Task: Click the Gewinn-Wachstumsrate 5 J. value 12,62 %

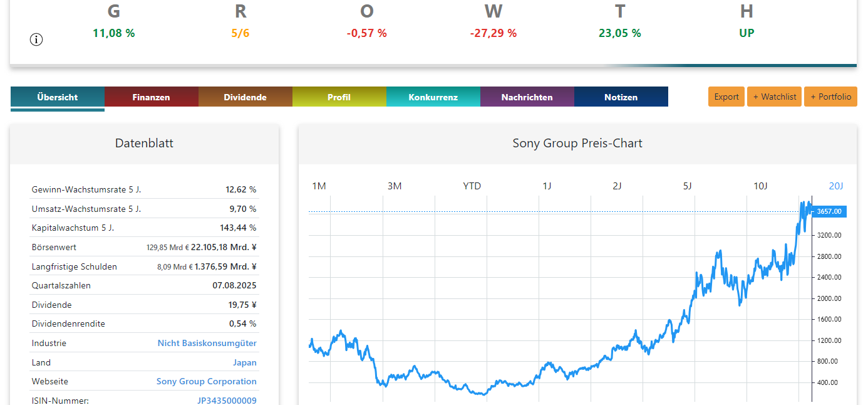Action: pyautogui.click(x=241, y=189)
